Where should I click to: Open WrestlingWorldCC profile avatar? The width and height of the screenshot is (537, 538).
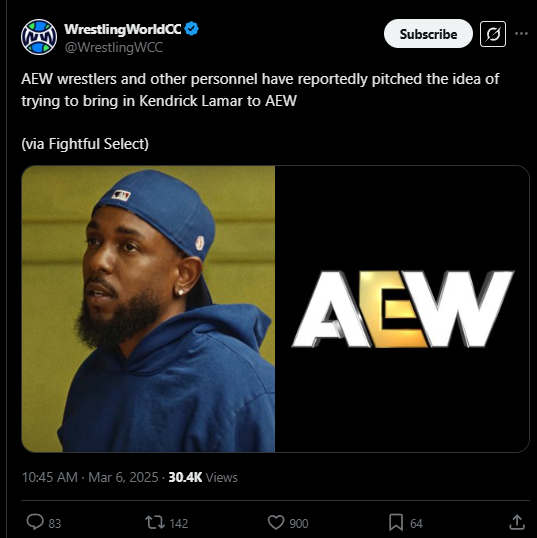tap(39, 37)
